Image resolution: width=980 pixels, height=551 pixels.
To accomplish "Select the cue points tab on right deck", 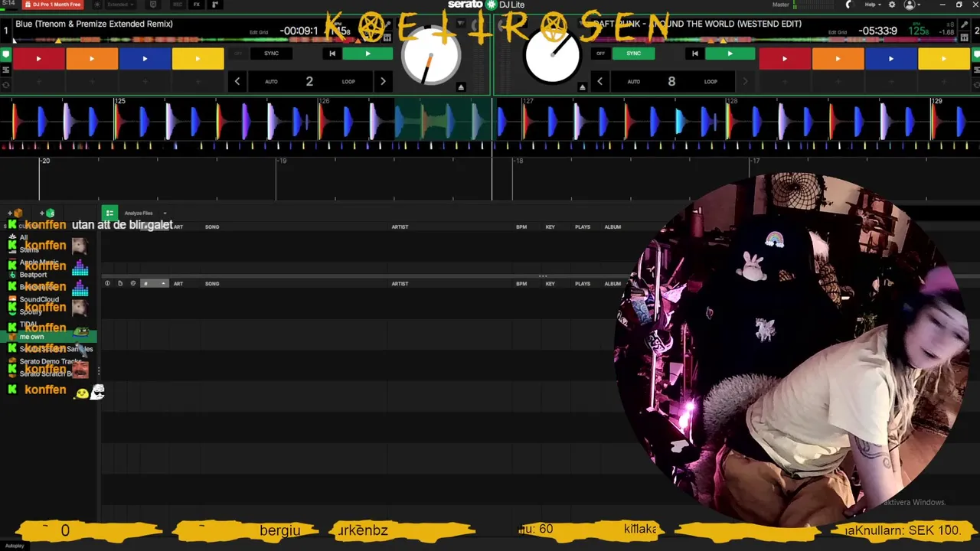I will pyautogui.click(x=975, y=54).
